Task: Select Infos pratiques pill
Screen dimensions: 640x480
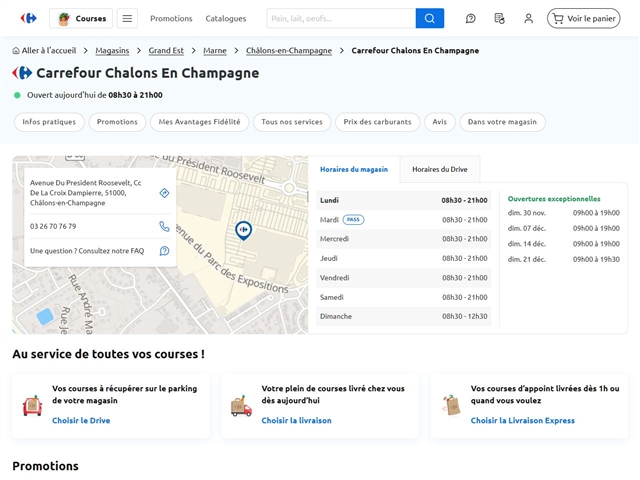Action: pyautogui.click(x=49, y=122)
